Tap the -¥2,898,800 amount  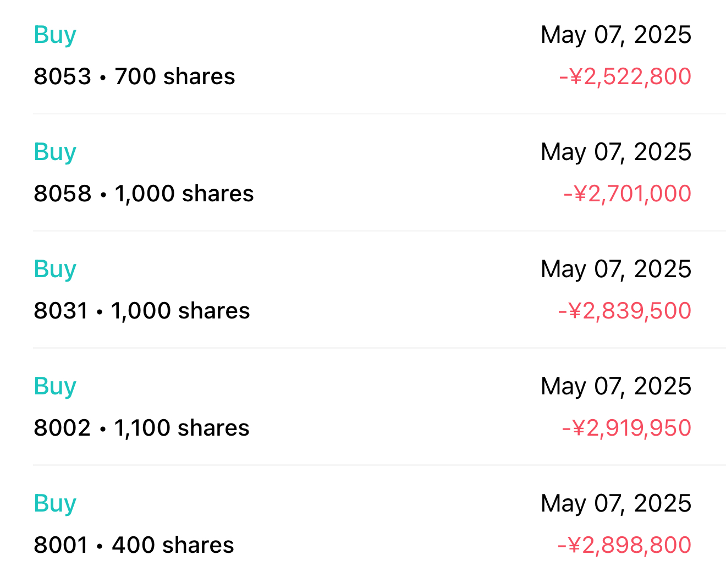coord(624,545)
